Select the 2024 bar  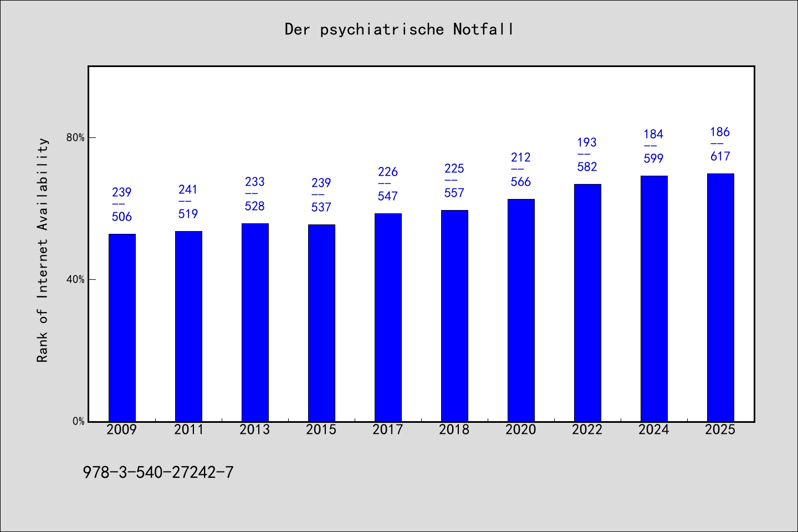pos(654,299)
